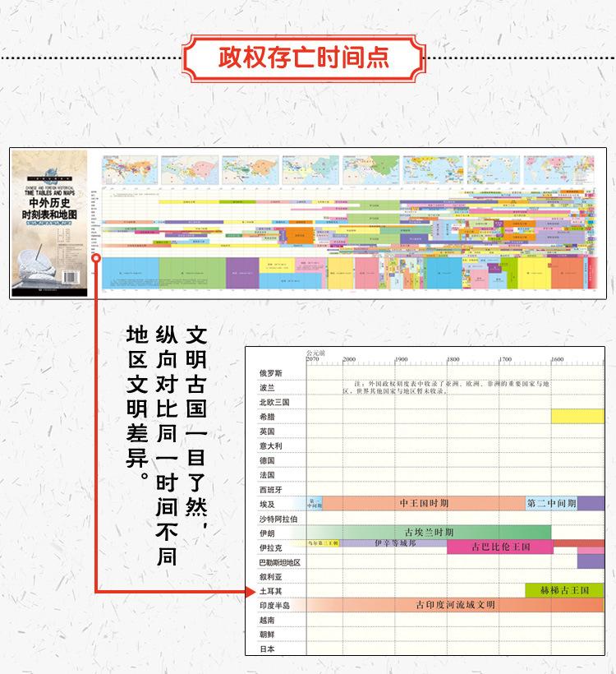The image size is (616, 674).
Task: Click the 古埃兰时期 light green bar
Action: coord(429,532)
